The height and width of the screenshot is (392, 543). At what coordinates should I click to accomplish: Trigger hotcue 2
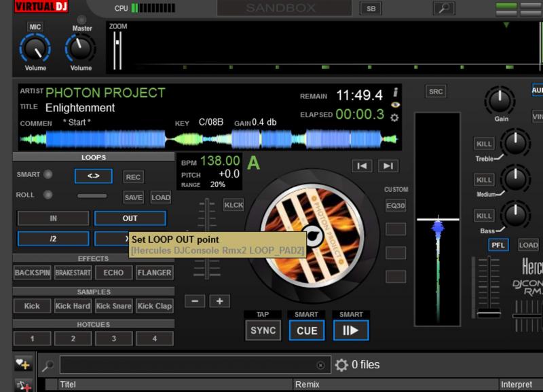click(x=73, y=338)
